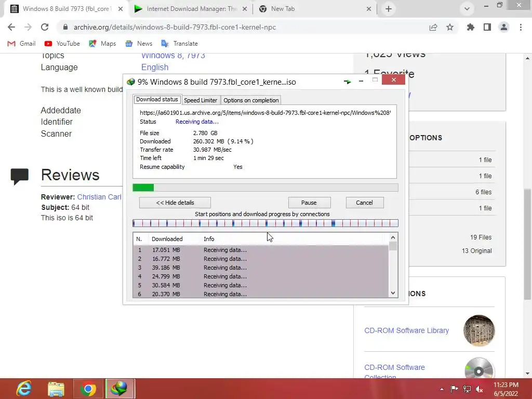Click connections list scroll up arrow
This screenshot has width=532, height=399.
tap(393, 237)
